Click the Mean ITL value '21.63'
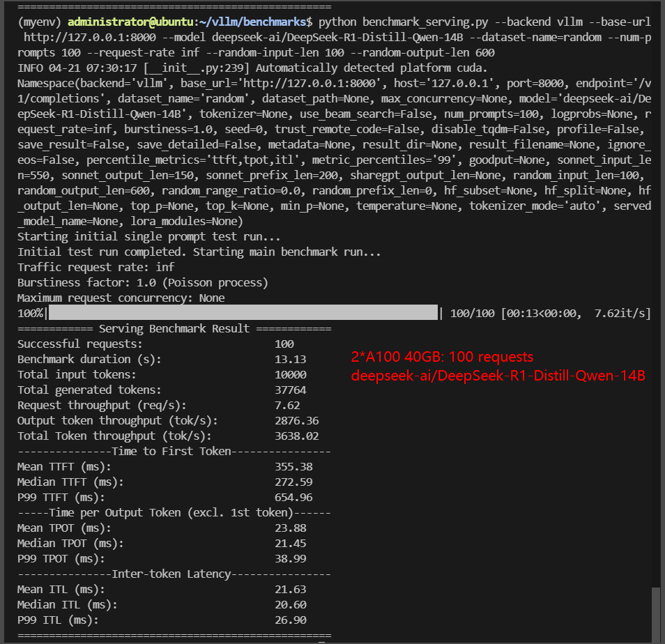Image resolution: width=665 pixels, height=644 pixels. pyautogui.click(x=291, y=590)
